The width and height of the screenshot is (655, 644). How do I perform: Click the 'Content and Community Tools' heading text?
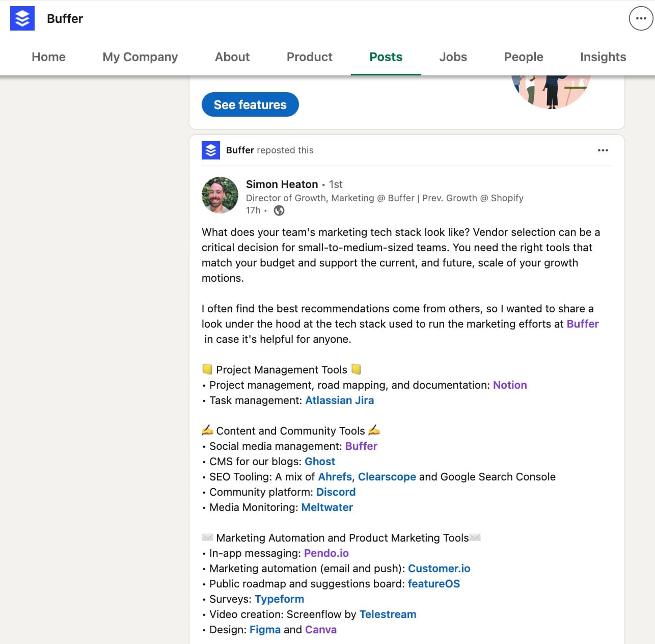coord(291,431)
